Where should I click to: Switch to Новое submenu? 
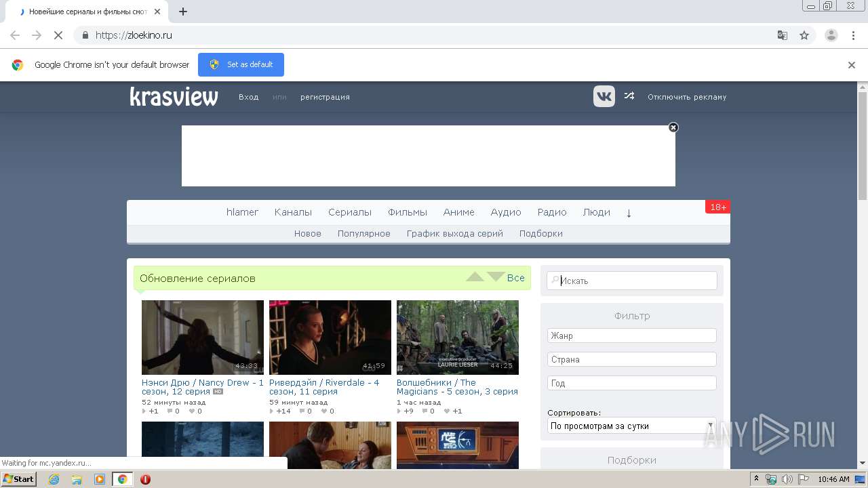coord(308,233)
